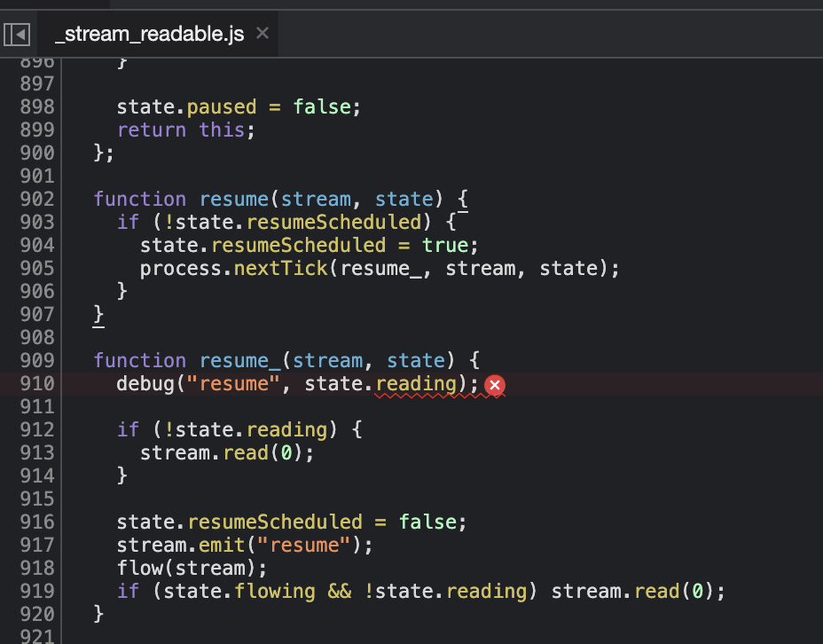Click 'resumeScheduled' on line 903

point(333,223)
